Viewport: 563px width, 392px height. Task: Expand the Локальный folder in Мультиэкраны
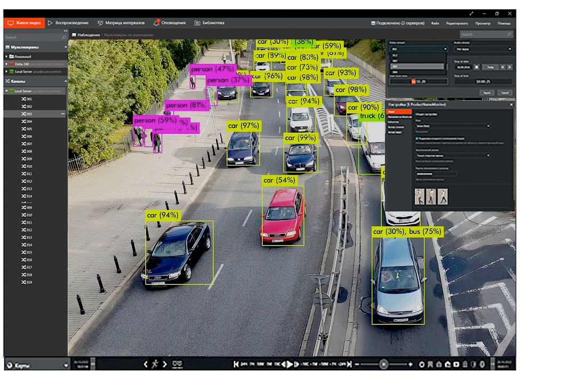pos(6,56)
